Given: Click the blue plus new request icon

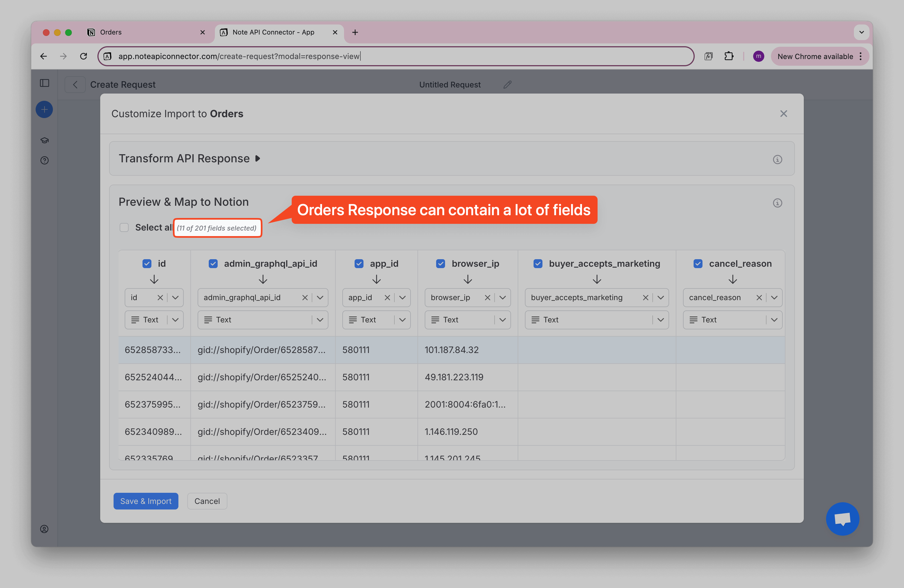Looking at the screenshot, I should pos(45,110).
